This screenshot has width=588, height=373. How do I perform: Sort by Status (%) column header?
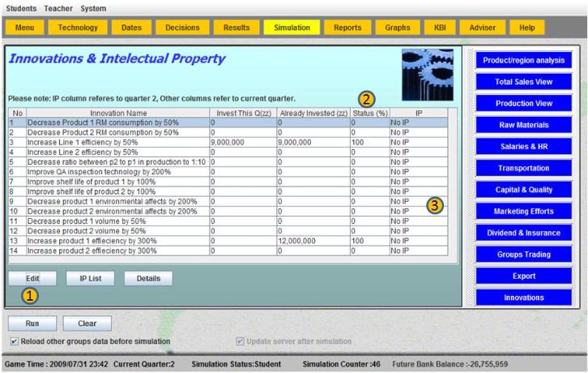coord(370,113)
